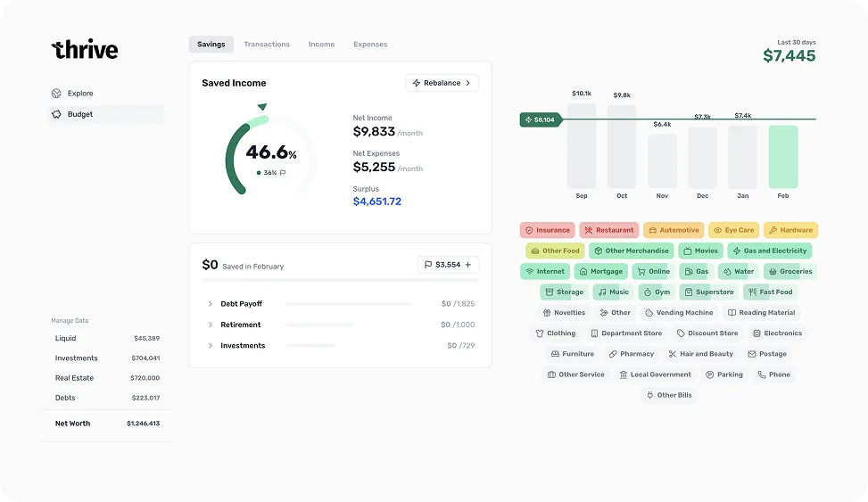The image size is (868, 502).
Task: Click the $4,651.72 surplus value
Action: point(377,202)
